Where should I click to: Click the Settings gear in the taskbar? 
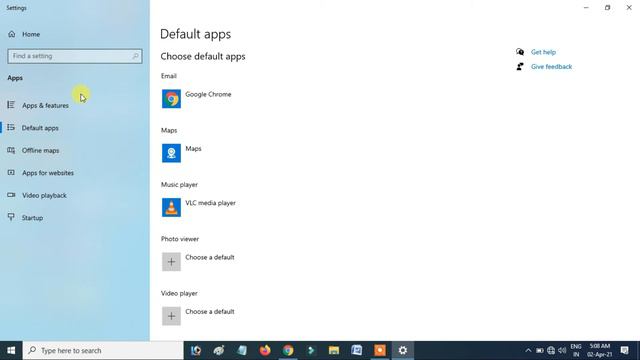tap(403, 350)
